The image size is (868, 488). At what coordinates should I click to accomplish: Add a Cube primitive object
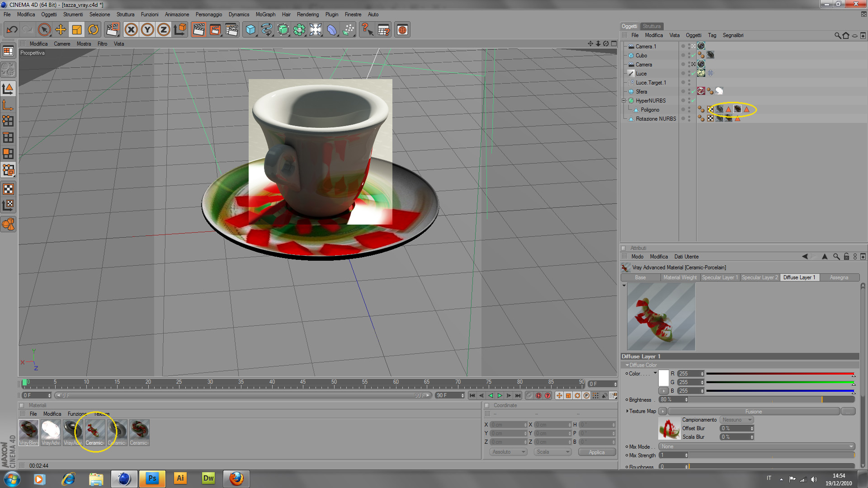pyautogui.click(x=250, y=30)
